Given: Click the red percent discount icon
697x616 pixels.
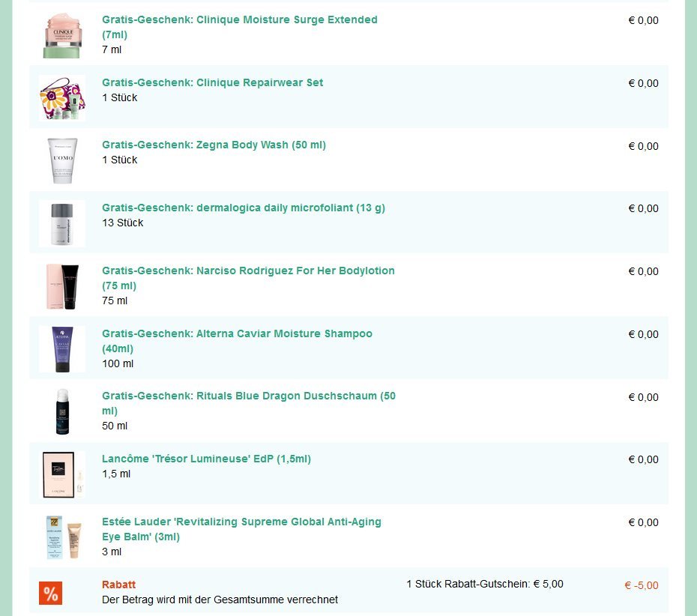Looking at the screenshot, I should (x=50, y=594).
